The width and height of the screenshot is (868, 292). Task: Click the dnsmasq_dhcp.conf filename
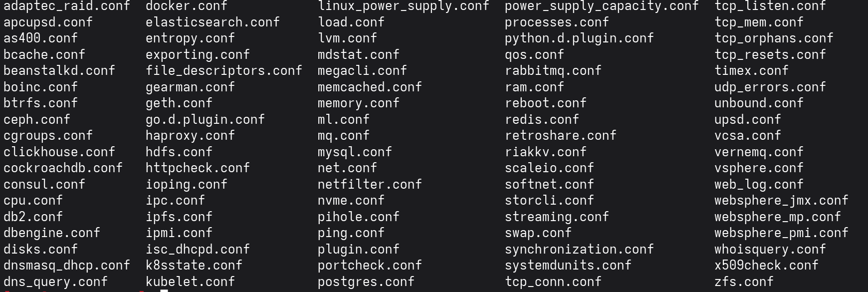(66, 266)
